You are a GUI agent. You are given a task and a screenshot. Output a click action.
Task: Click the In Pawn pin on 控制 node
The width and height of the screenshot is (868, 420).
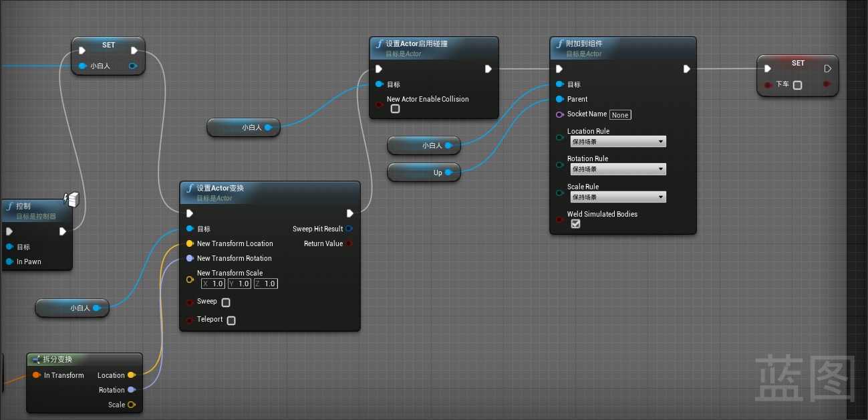pyautogui.click(x=9, y=261)
